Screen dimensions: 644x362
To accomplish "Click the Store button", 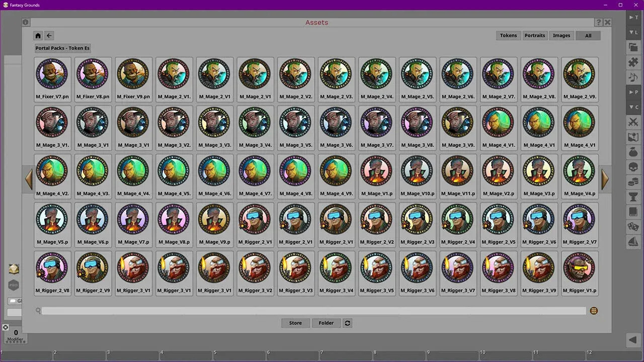I will click(295, 323).
